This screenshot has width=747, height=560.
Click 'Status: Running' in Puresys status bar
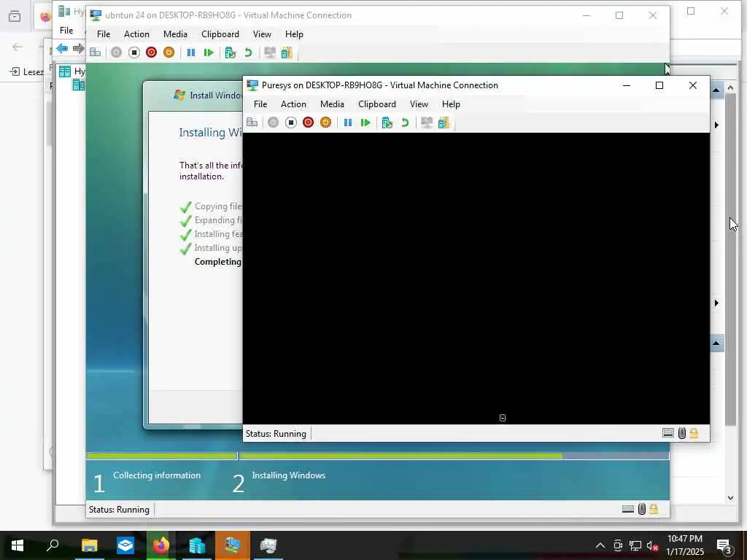pyautogui.click(x=276, y=433)
